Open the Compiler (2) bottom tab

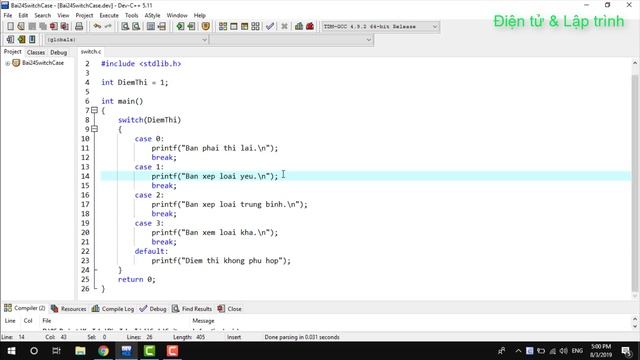24,308
